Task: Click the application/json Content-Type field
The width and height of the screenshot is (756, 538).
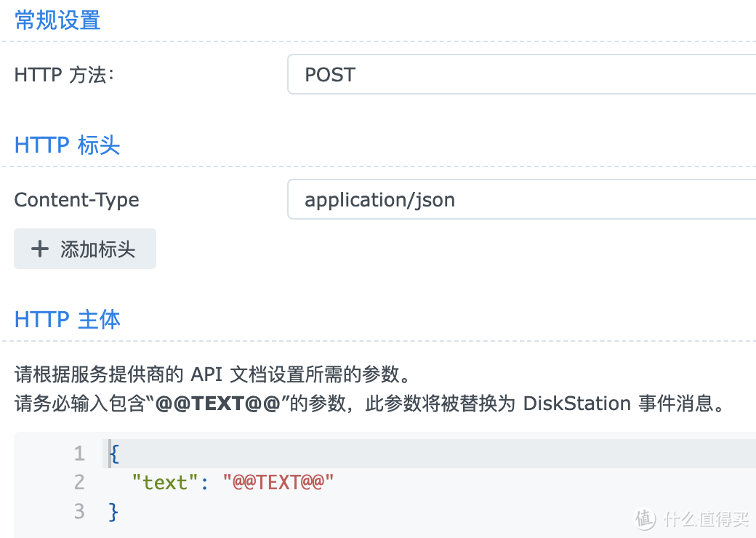Action: (x=520, y=199)
